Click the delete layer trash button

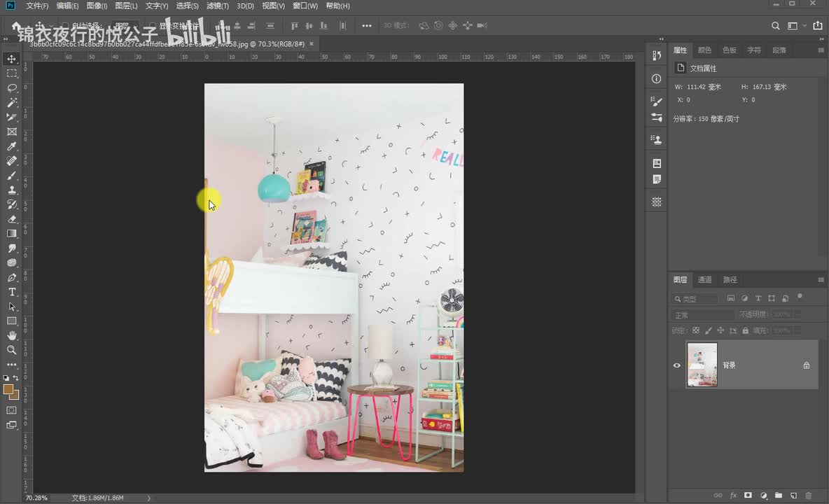(809, 495)
